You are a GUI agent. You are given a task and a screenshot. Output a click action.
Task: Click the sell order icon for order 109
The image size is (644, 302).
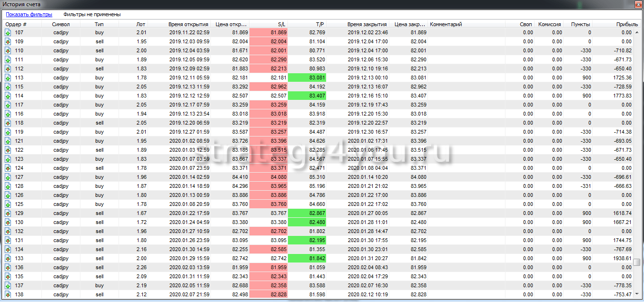click(8, 42)
